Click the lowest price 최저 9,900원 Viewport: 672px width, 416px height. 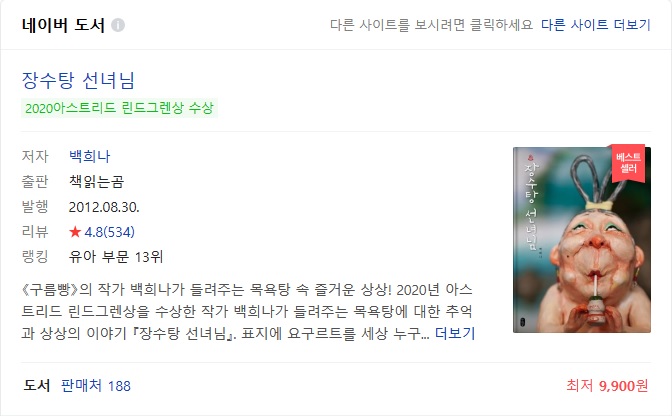click(607, 386)
